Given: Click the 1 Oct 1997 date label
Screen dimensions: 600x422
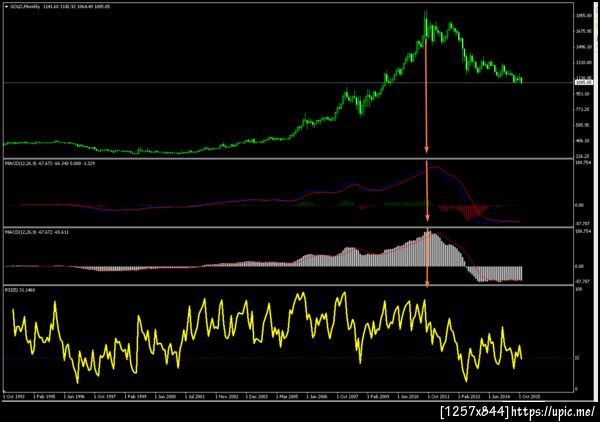Looking at the screenshot, I should [105, 397].
